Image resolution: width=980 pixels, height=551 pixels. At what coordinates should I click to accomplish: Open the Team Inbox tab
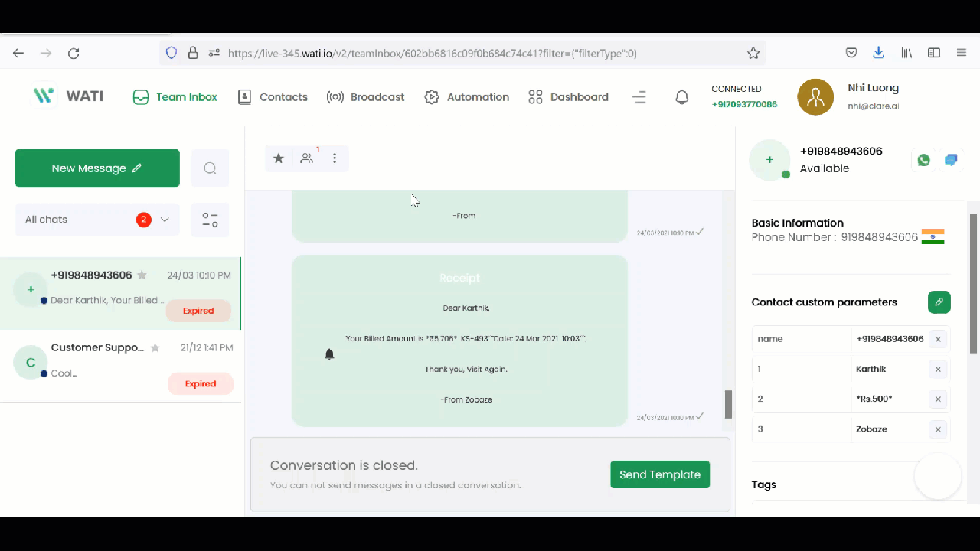(175, 97)
